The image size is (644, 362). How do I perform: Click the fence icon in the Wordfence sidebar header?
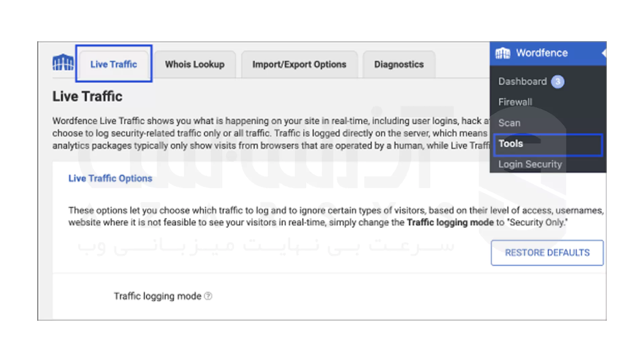[x=502, y=53]
